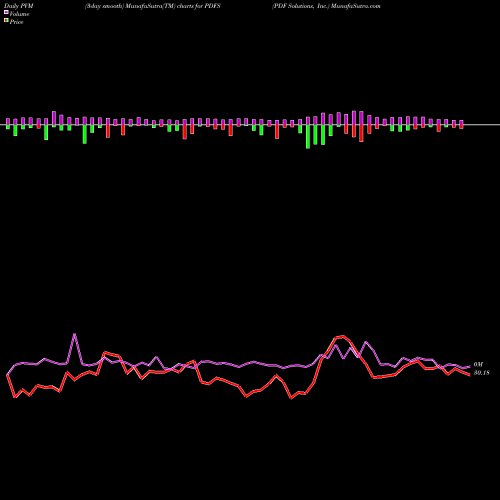Select the 'Volume' legend label
The image size is (500, 500).
click(x=19, y=14)
